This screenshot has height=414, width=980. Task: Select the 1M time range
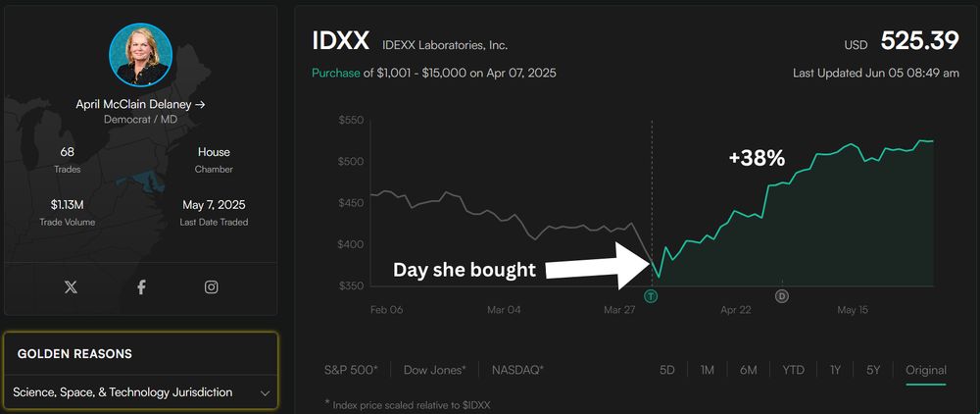tap(707, 370)
